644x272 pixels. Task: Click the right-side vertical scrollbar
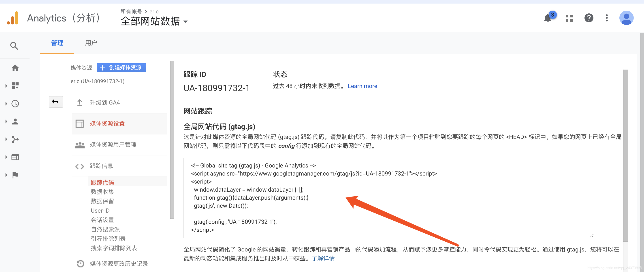click(625, 155)
